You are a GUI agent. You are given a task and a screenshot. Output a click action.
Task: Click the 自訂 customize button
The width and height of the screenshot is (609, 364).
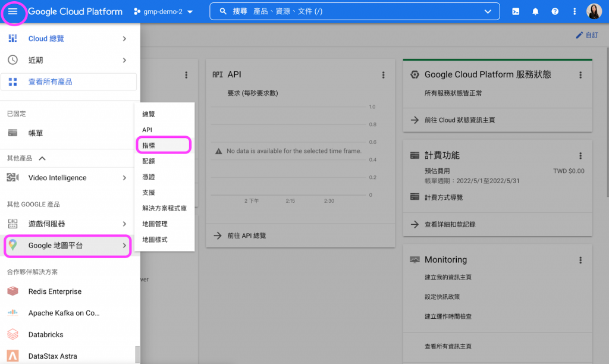pos(587,35)
